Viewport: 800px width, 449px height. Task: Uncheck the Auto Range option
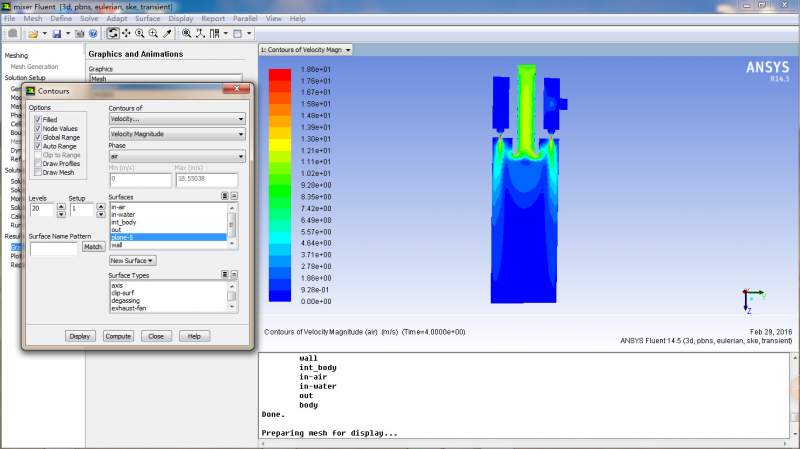[x=37, y=146]
